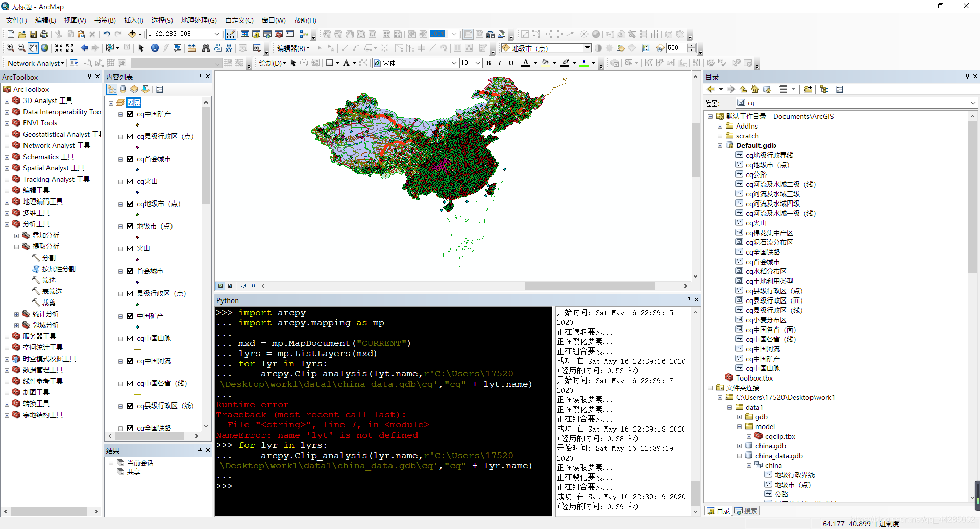Click the Find binoculars icon

[x=206, y=48]
